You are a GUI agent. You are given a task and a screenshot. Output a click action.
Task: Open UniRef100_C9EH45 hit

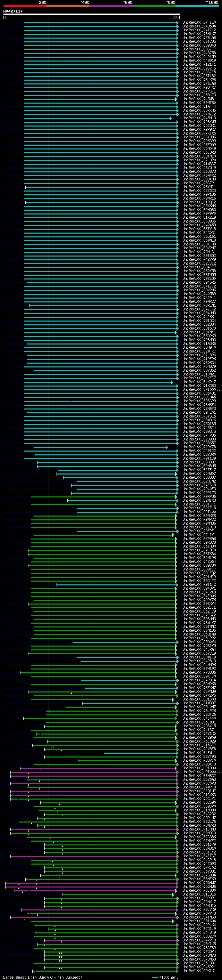point(199,397)
